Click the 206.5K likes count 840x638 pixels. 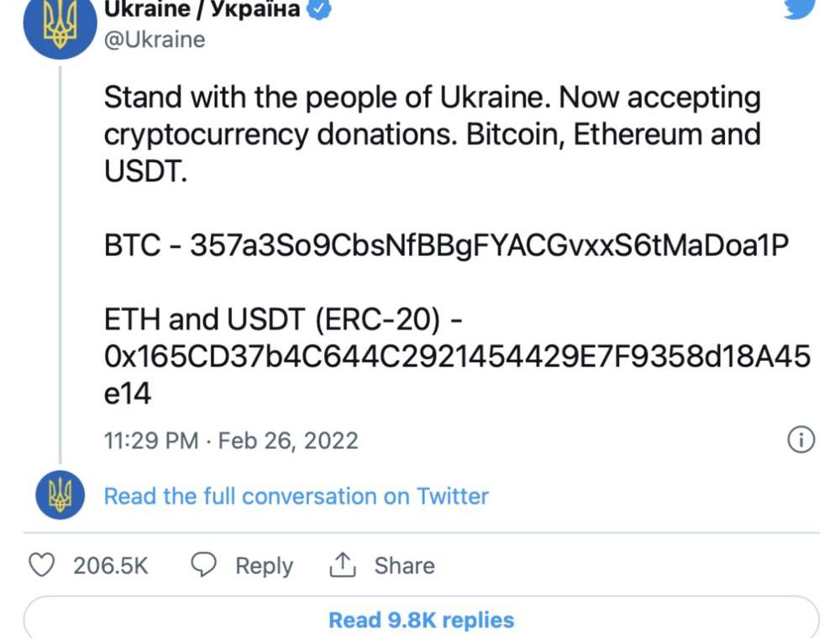point(111,566)
